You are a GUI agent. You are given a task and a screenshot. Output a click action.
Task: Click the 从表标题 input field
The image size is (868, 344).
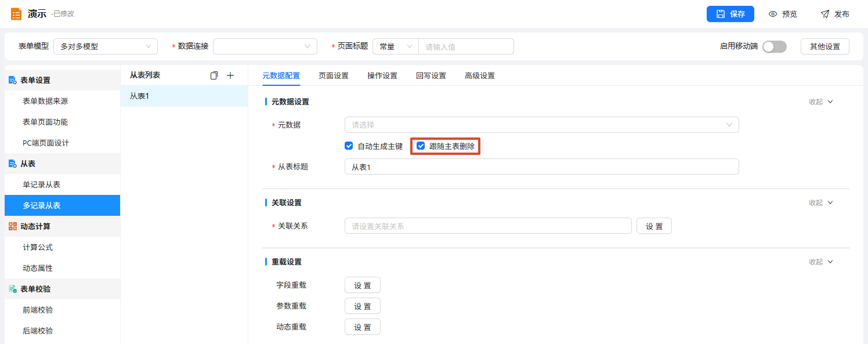click(x=542, y=166)
